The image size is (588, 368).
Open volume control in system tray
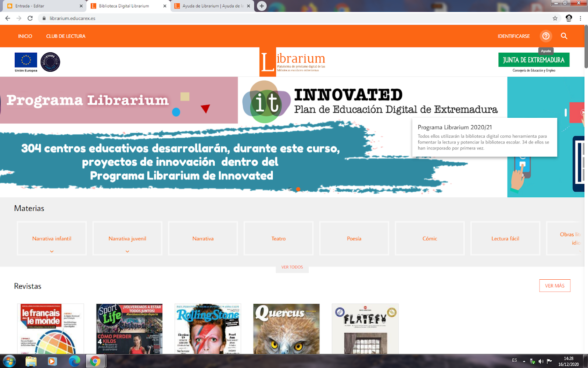point(541,361)
